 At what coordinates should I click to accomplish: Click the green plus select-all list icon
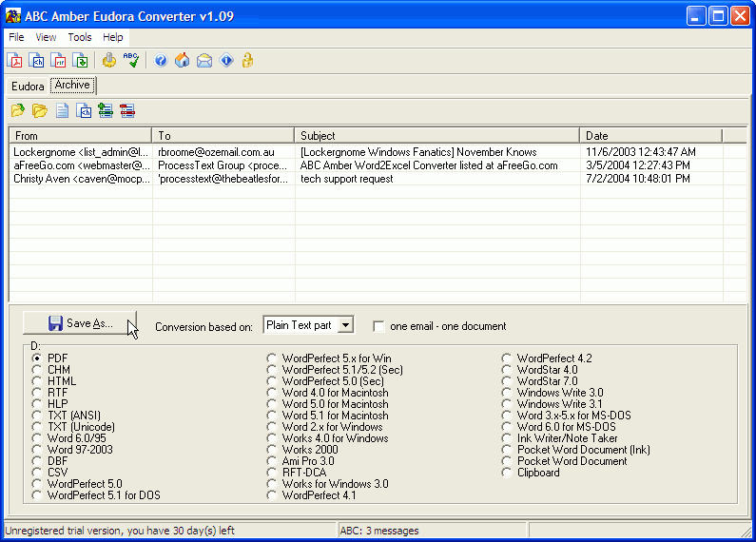[x=106, y=110]
